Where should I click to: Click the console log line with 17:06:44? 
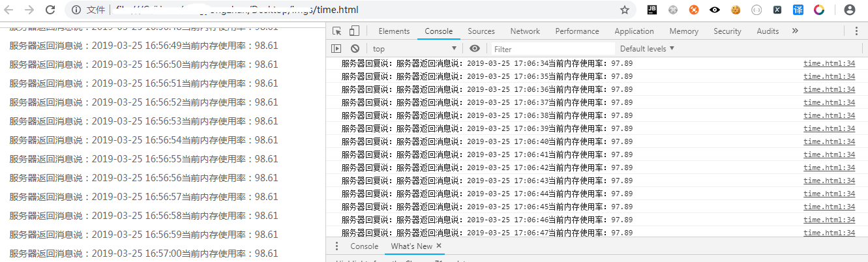(487, 194)
